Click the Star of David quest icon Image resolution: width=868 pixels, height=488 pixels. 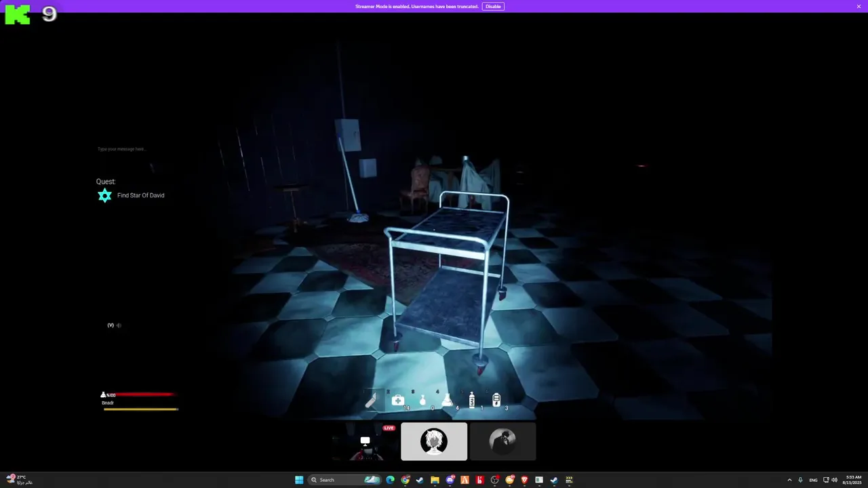coord(104,196)
